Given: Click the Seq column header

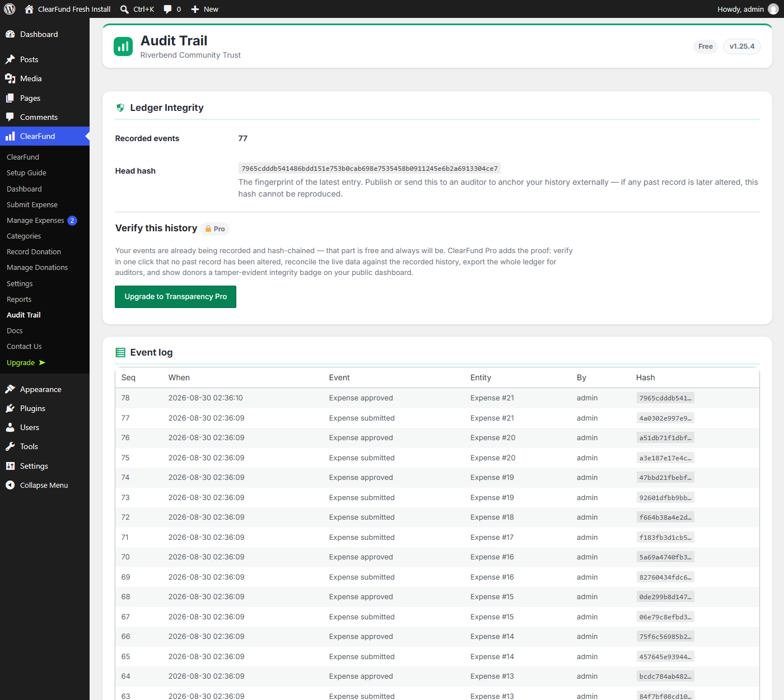Looking at the screenshot, I should [128, 377].
